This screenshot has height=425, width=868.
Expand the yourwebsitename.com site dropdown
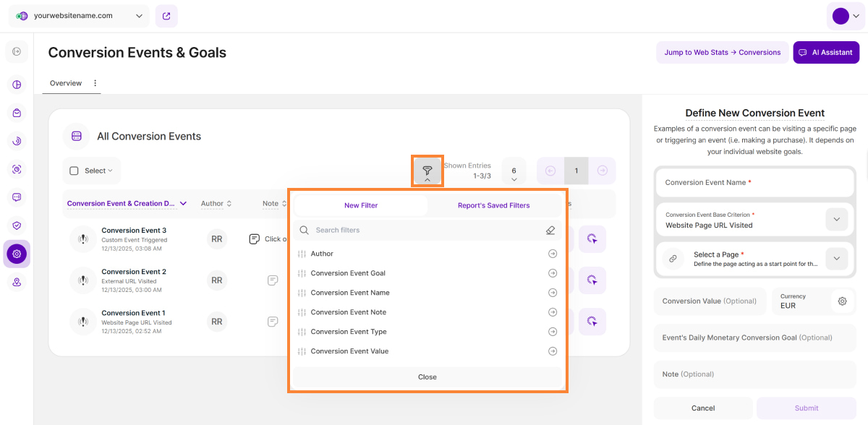[139, 16]
